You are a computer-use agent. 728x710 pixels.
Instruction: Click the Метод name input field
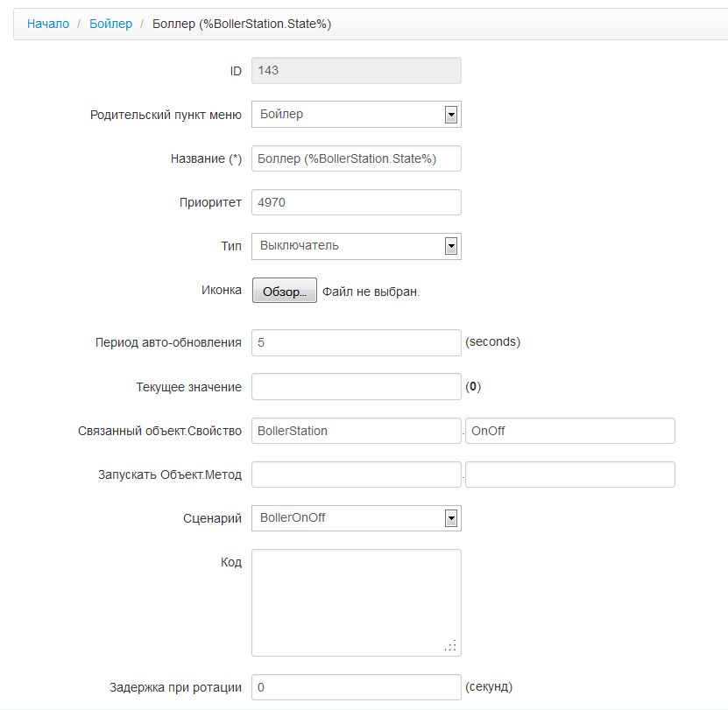pyautogui.click(x=569, y=475)
